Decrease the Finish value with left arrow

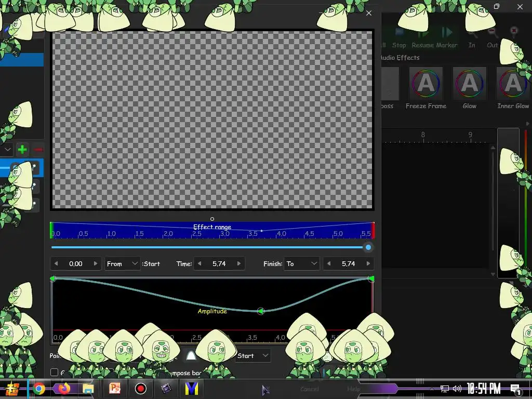coord(329,263)
